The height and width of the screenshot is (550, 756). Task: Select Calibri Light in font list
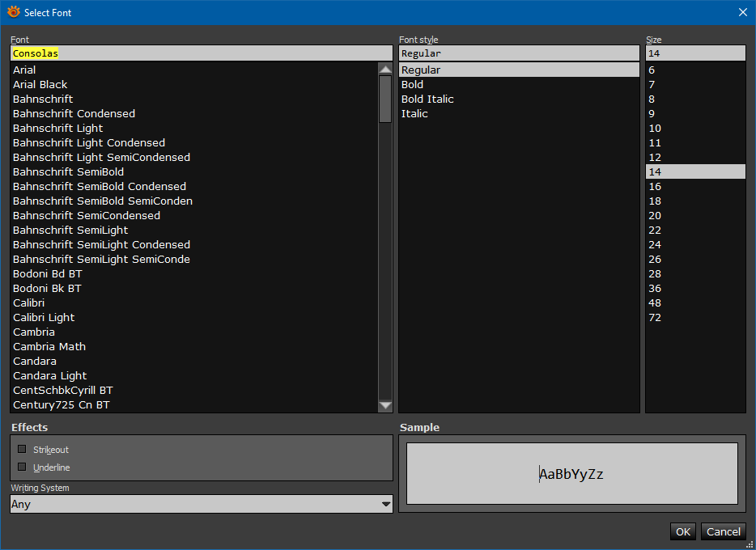tap(44, 317)
